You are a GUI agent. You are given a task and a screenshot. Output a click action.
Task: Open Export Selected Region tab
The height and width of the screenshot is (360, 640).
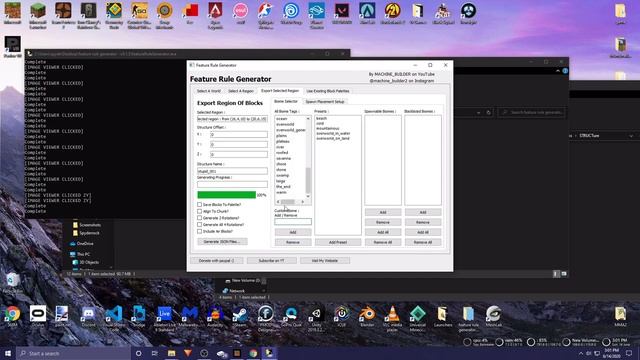click(x=280, y=91)
